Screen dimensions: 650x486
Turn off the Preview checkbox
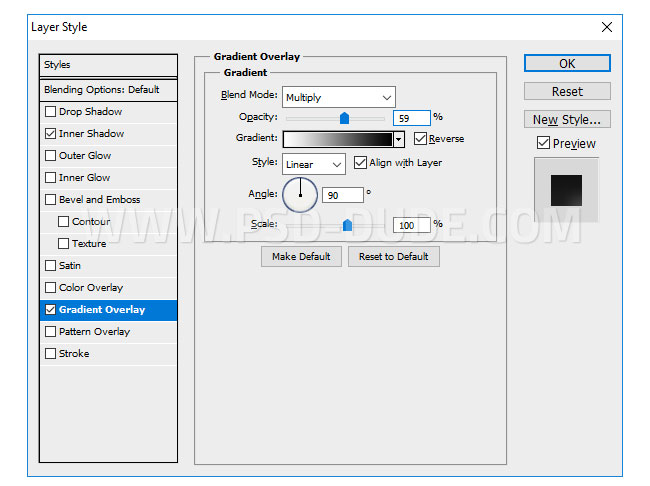point(543,144)
